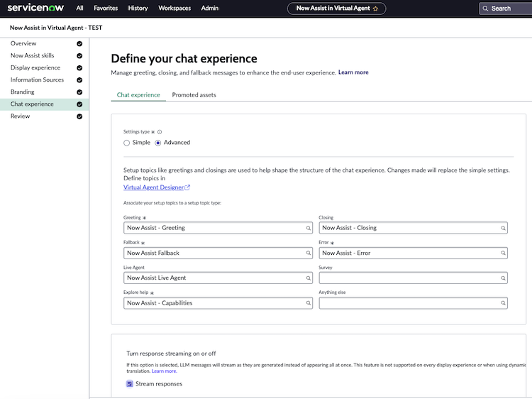Click the Display experience checkmark icon
532x399 pixels.
79,68
